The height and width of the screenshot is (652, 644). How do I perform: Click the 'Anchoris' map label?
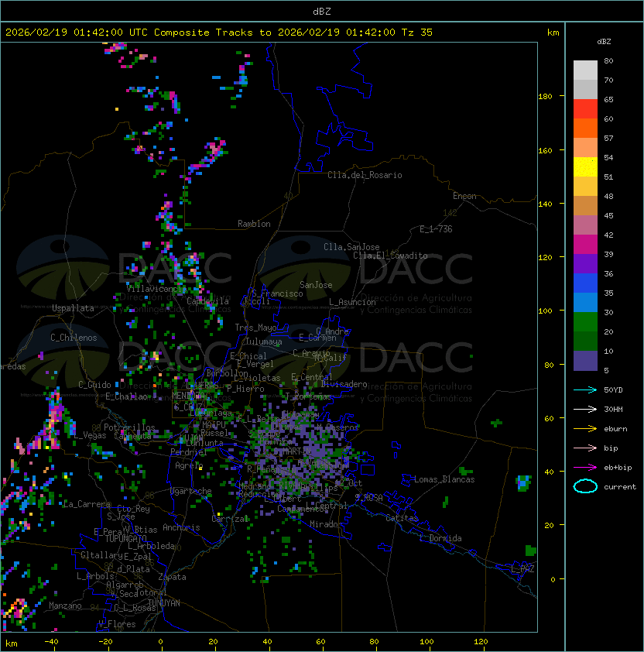(x=181, y=527)
